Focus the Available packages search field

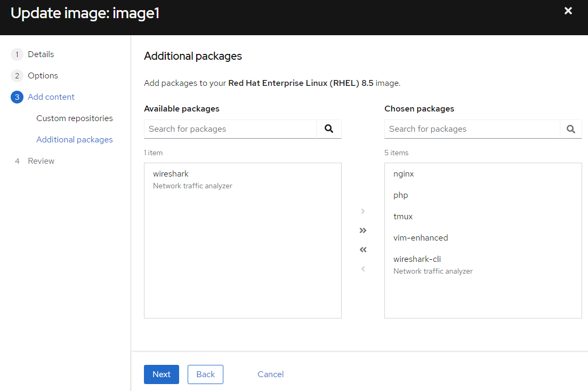coord(230,129)
